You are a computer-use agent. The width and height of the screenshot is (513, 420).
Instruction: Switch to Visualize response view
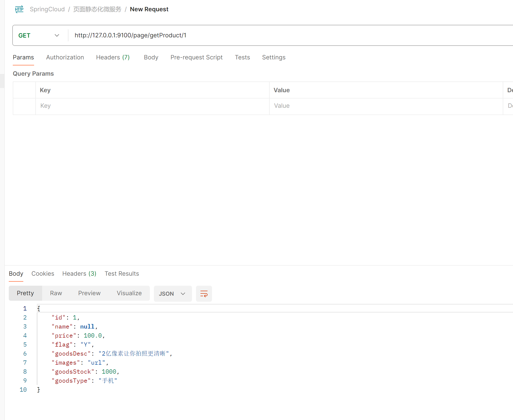(x=129, y=293)
